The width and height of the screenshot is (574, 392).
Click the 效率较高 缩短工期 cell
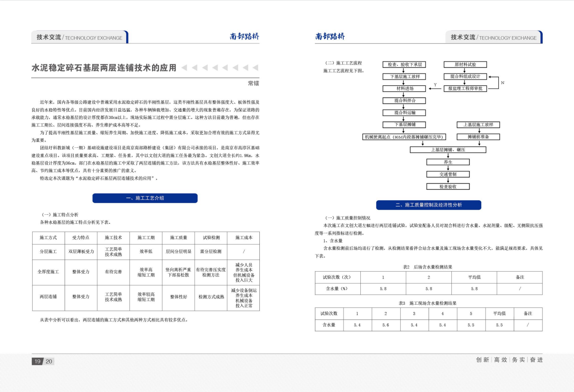146,297
